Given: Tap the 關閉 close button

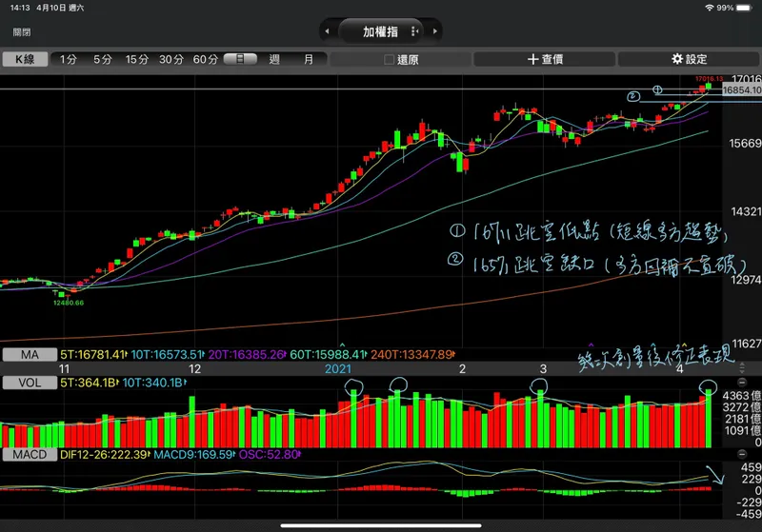Looking at the screenshot, I should [22, 32].
